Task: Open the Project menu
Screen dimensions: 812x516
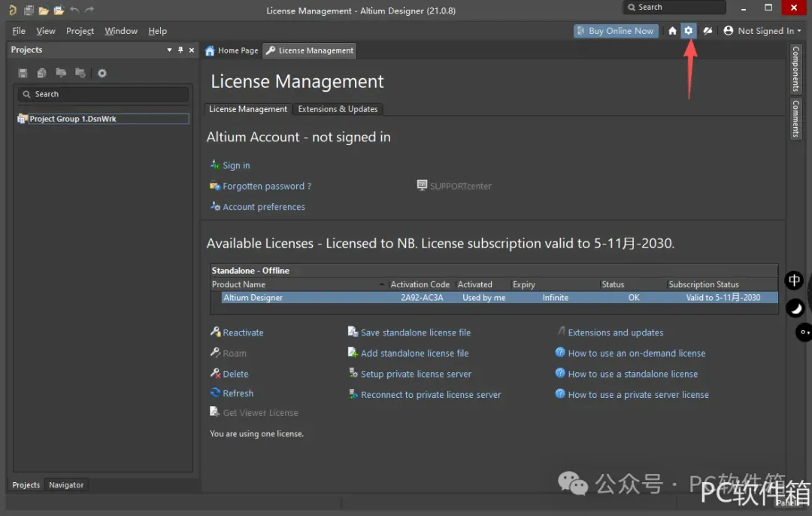Action: click(x=80, y=31)
